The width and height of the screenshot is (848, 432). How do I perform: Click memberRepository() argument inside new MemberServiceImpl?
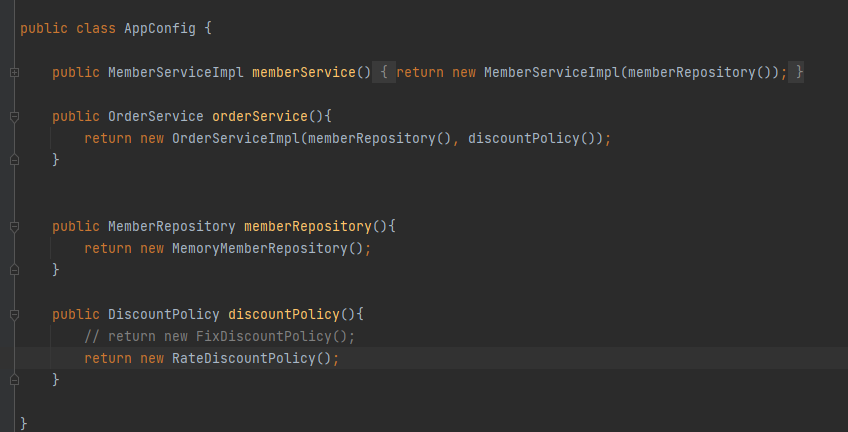tap(700, 72)
